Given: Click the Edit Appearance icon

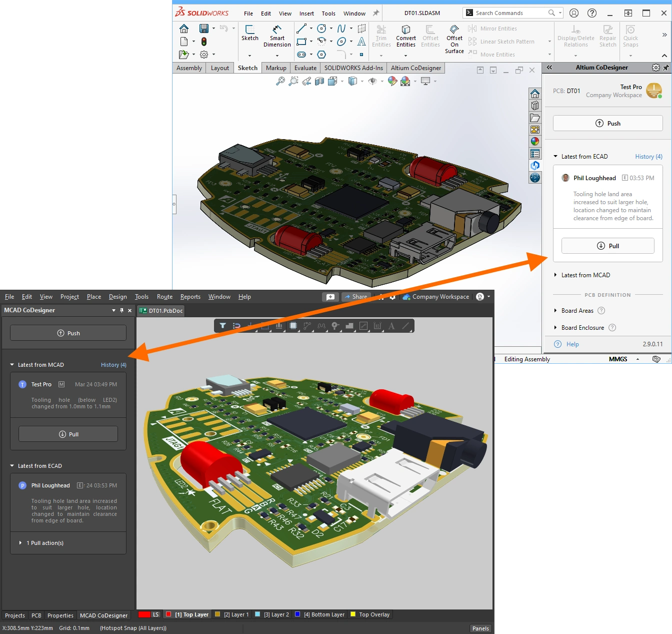Looking at the screenshot, I should click(x=392, y=81).
